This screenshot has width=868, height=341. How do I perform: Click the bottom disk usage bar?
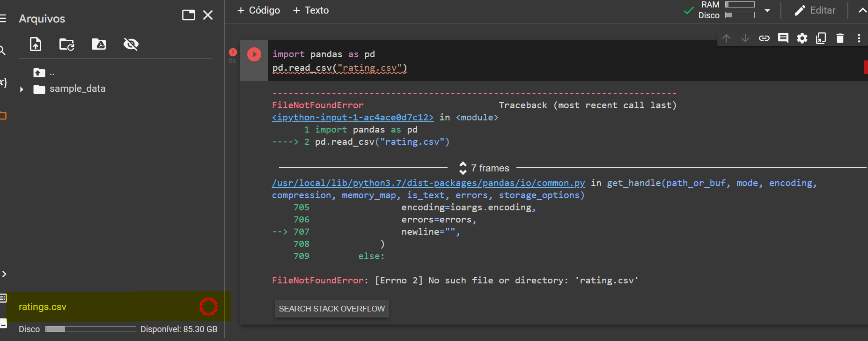click(x=91, y=329)
